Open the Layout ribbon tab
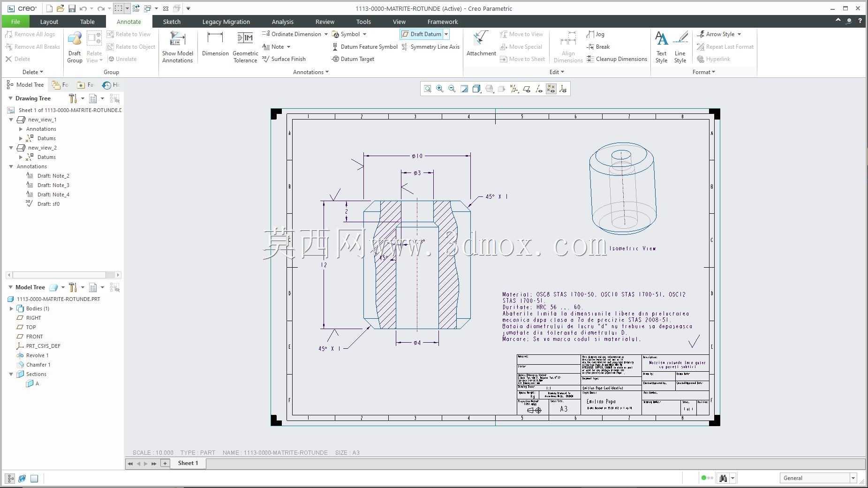The height and width of the screenshot is (488, 868). (49, 22)
